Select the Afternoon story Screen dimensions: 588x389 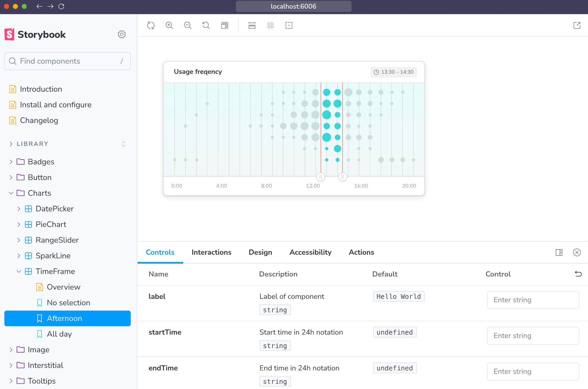pyautogui.click(x=68, y=318)
